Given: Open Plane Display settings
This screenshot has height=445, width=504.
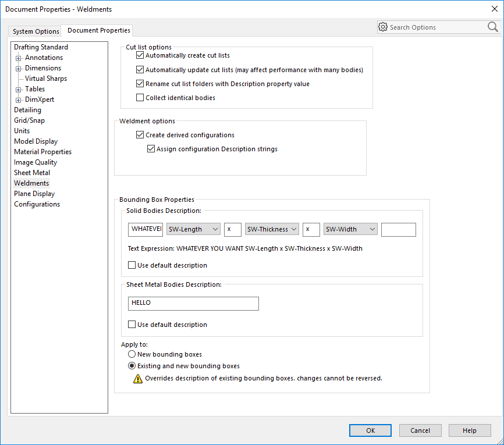Looking at the screenshot, I should (x=34, y=194).
